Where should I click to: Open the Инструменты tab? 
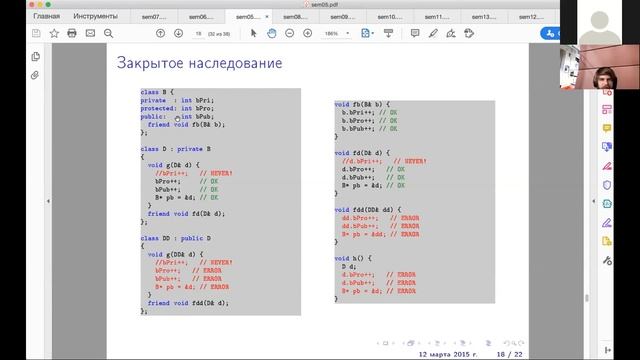click(96, 16)
